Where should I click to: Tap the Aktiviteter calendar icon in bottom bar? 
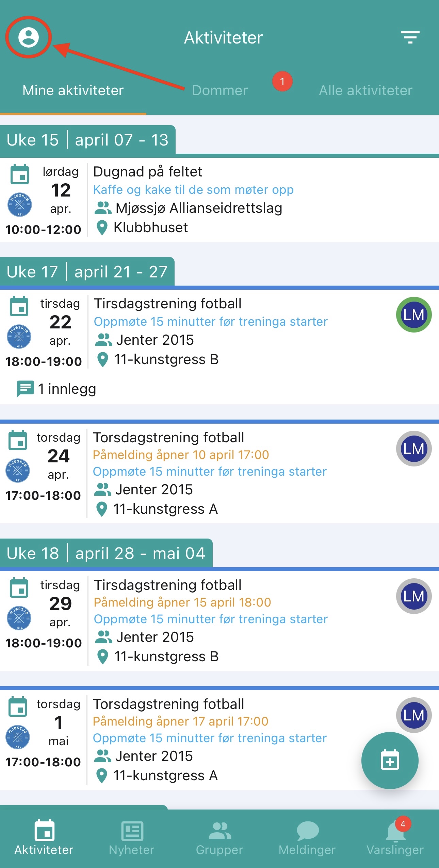44,832
